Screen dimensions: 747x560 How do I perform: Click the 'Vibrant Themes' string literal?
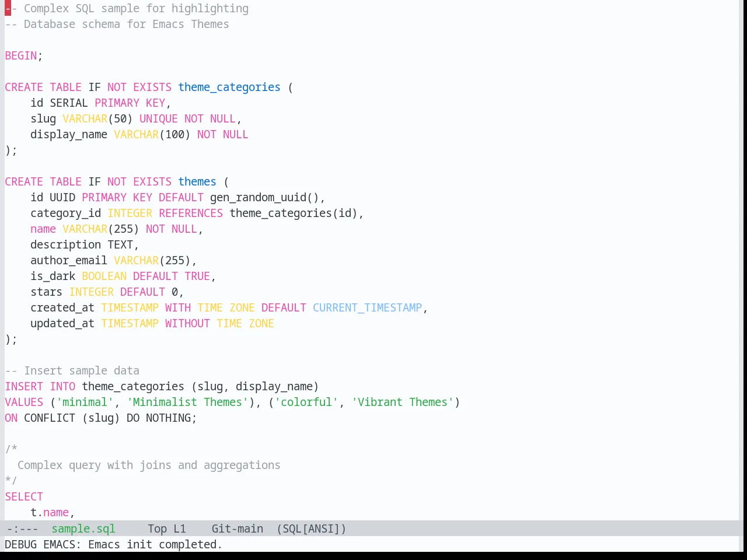pyautogui.click(x=403, y=402)
